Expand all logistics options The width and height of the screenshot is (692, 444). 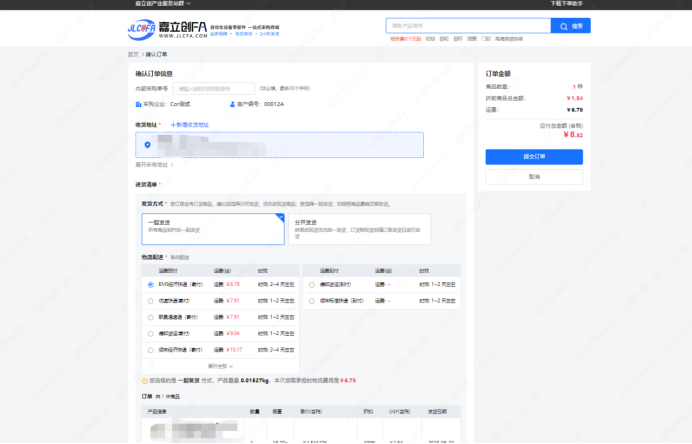[220, 366]
